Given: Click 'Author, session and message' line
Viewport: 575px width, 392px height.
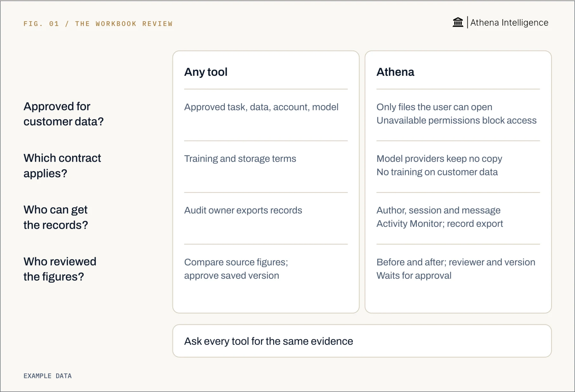Looking at the screenshot, I should point(438,211).
